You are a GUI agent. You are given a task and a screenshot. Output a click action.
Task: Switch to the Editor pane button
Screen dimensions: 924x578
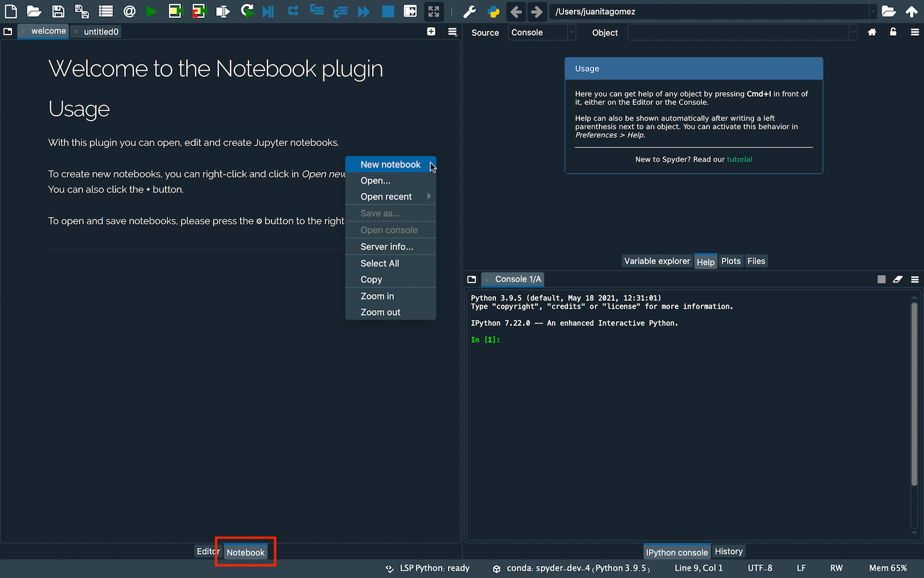pyautogui.click(x=207, y=551)
